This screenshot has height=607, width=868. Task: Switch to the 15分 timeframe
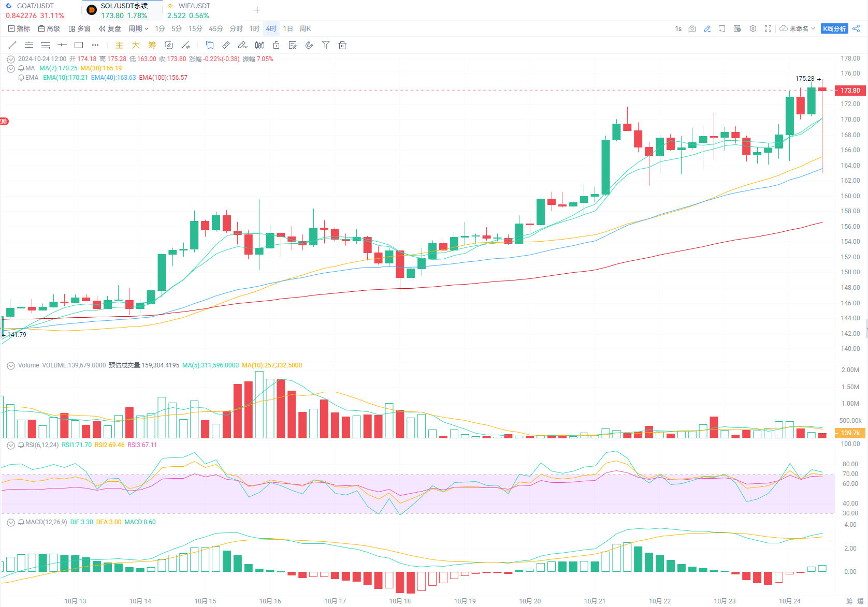pos(195,28)
